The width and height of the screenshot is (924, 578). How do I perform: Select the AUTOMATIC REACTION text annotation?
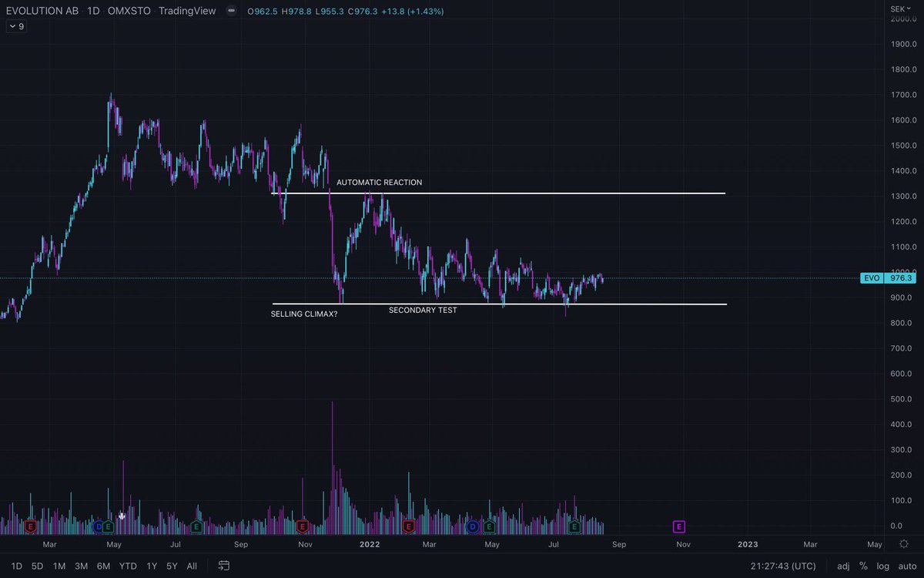379,183
